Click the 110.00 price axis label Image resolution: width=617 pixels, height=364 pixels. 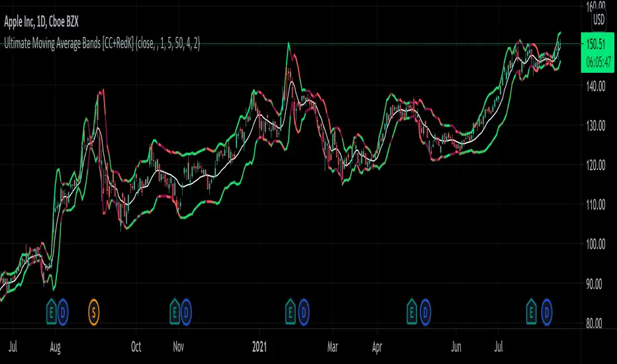[596, 205]
